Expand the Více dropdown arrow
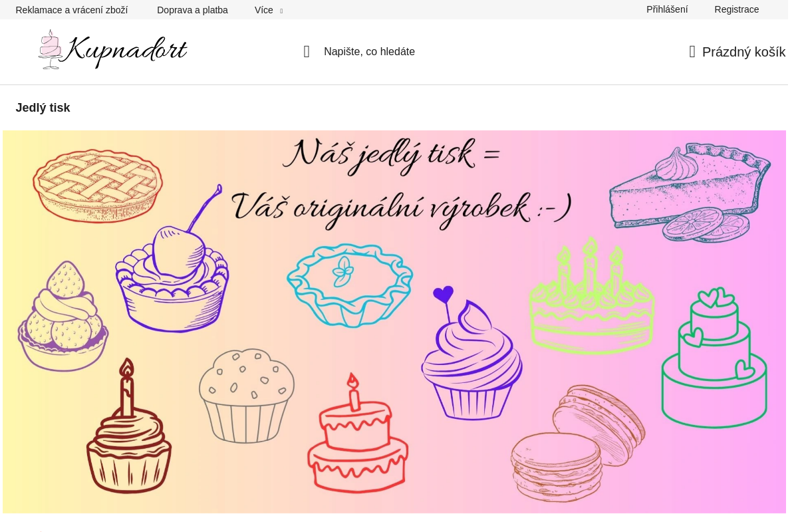Viewport: 798px width, 532px height. point(281,11)
